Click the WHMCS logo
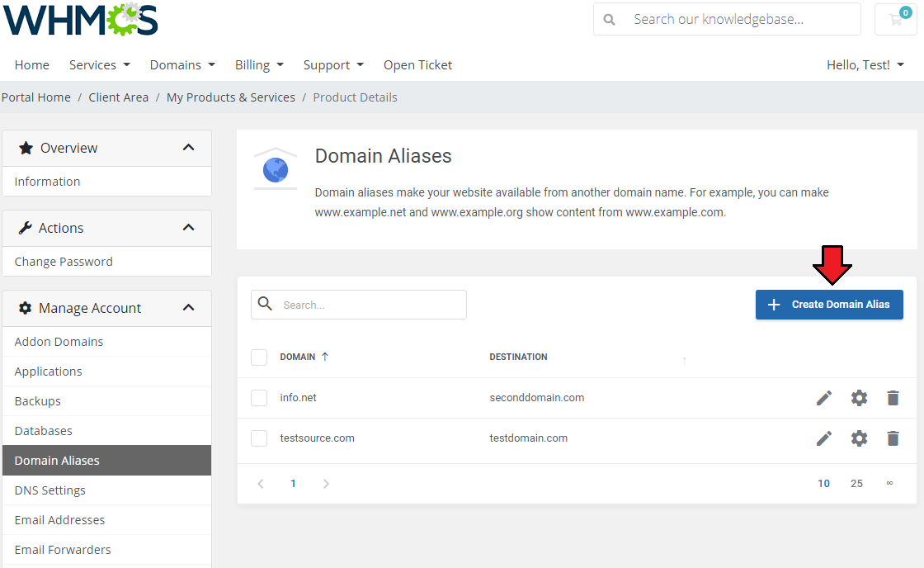 point(81,20)
